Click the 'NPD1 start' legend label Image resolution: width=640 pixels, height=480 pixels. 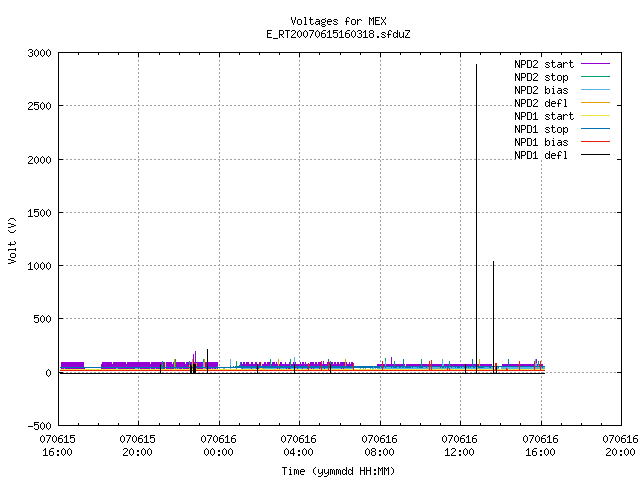544,116
